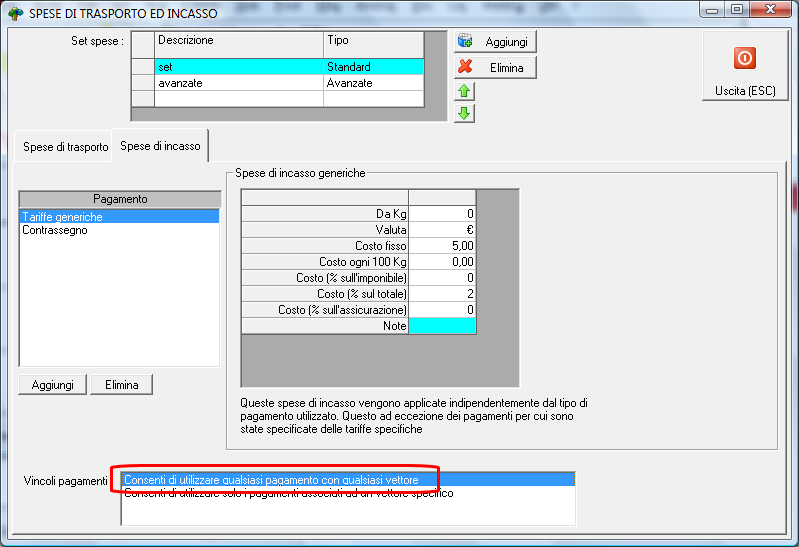
Task: Select the 'avanzate' row description
Action: point(238,83)
